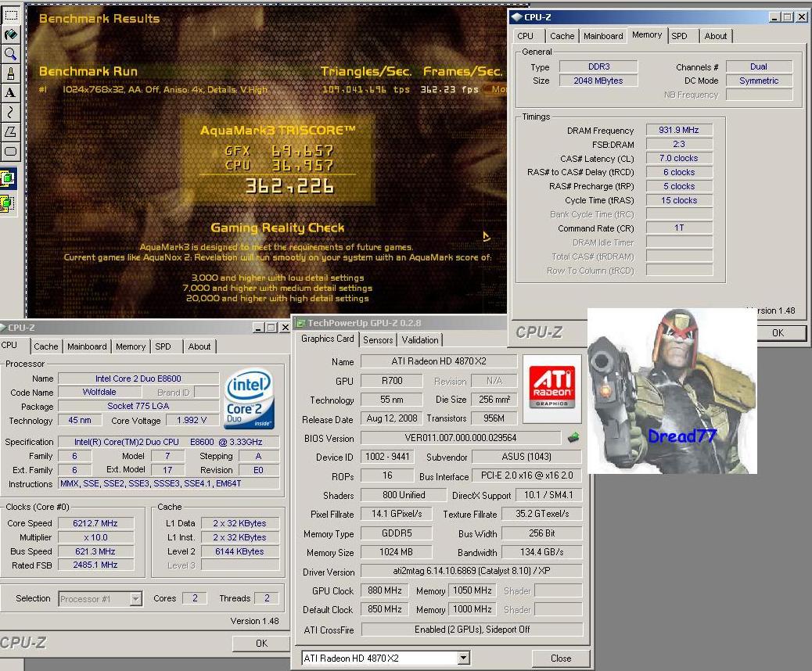Open the Processor #1 selection dropdown

[x=100, y=599]
